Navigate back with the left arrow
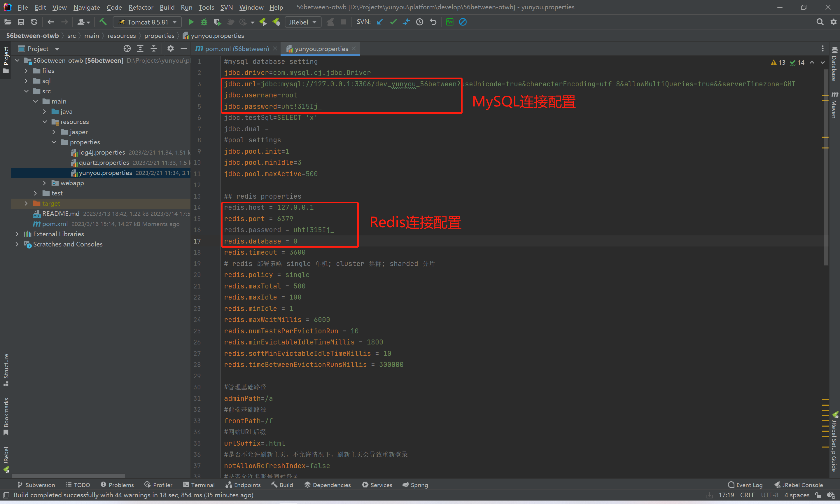 (50, 22)
